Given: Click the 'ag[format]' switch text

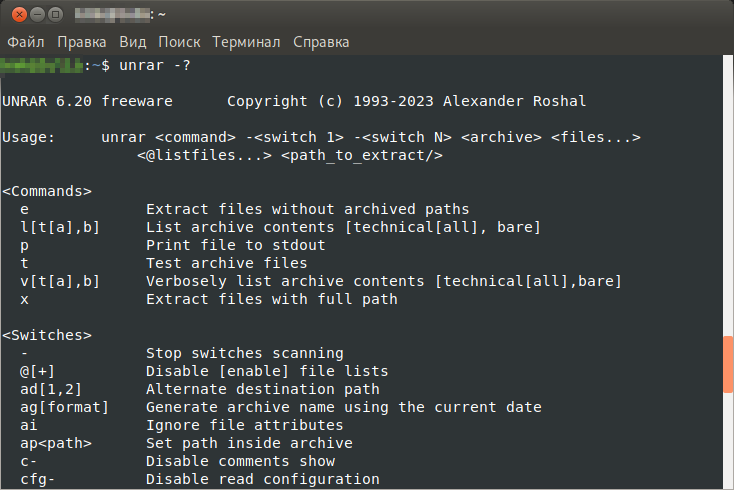Looking at the screenshot, I should click(x=64, y=407).
